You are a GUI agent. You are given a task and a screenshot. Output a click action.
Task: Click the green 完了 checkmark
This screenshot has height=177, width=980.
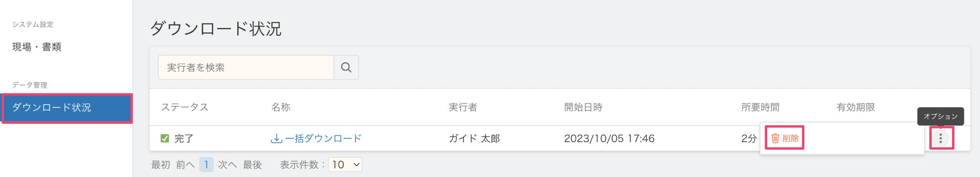pos(165,138)
